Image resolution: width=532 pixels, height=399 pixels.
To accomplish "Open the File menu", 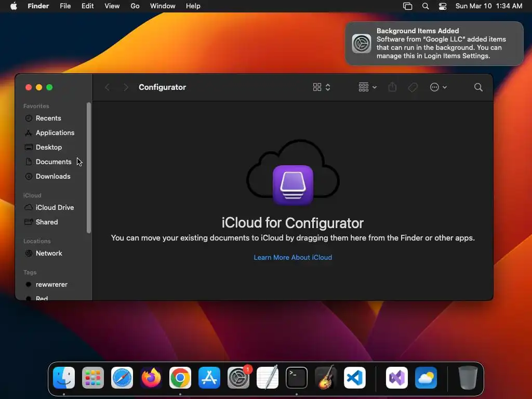I will 65,6.
